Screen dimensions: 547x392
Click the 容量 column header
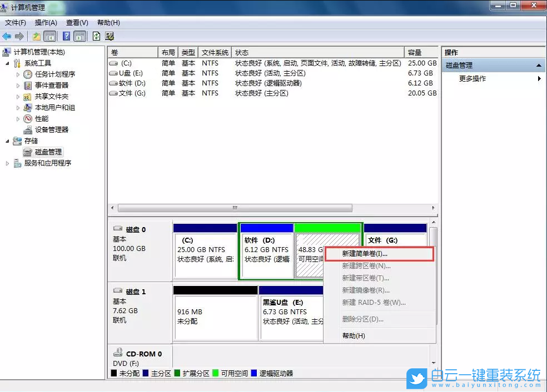click(421, 52)
